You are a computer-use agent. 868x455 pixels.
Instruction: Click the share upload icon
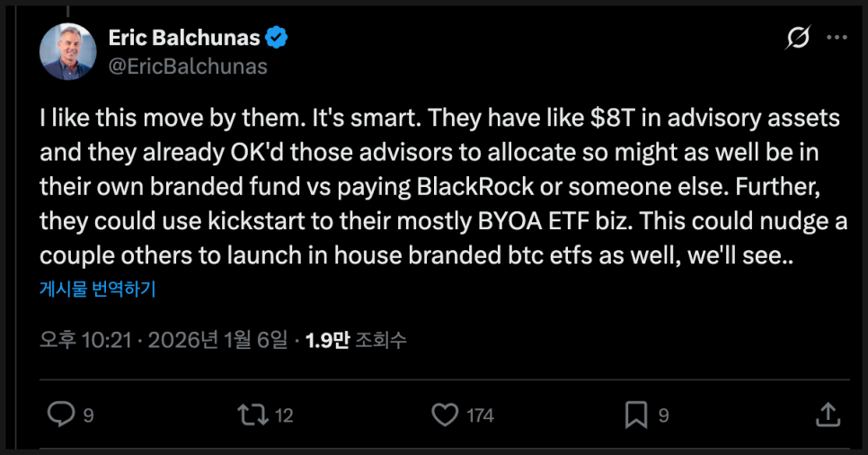click(828, 414)
